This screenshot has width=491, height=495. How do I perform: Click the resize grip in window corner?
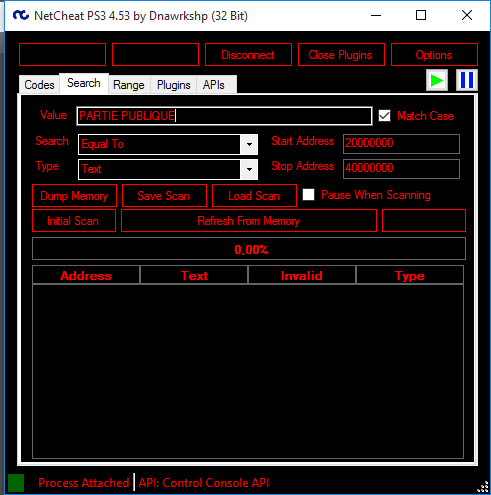point(483,487)
